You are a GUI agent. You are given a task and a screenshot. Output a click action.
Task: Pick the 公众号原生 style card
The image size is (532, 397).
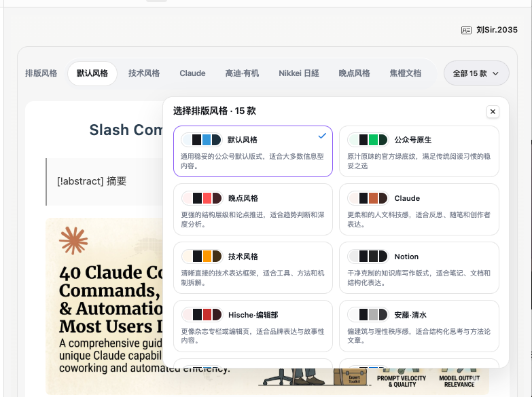419,151
